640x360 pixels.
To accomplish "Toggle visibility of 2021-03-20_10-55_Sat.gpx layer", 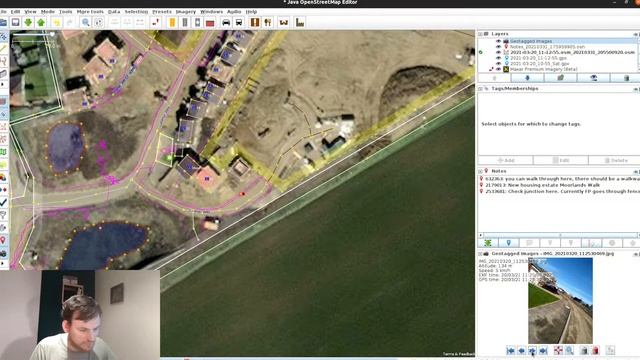I will pos(498,64).
